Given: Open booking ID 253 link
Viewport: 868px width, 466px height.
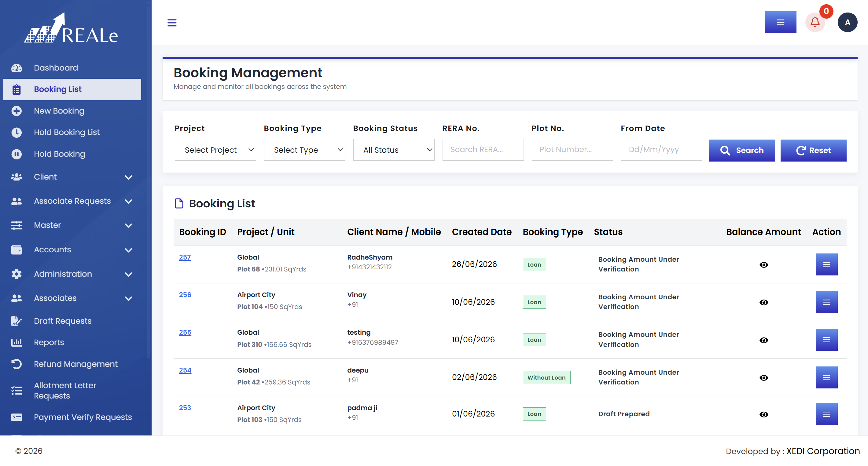Looking at the screenshot, I should [185, 408].
